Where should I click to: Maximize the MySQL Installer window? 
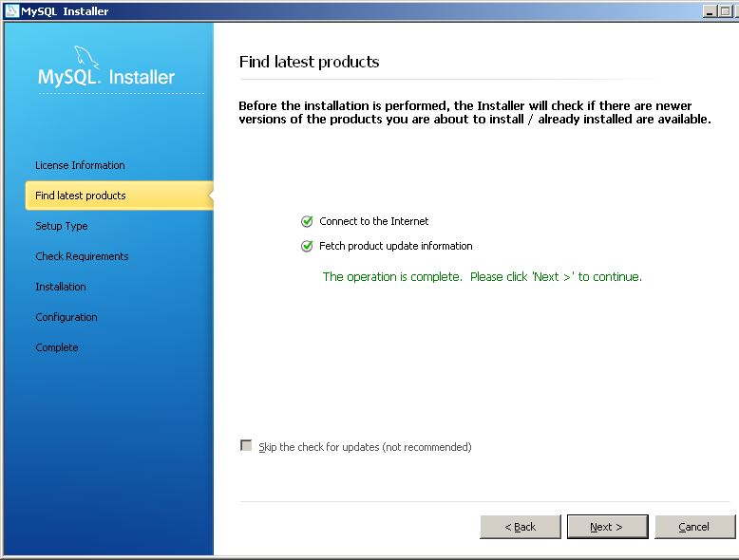click(725, 10)
